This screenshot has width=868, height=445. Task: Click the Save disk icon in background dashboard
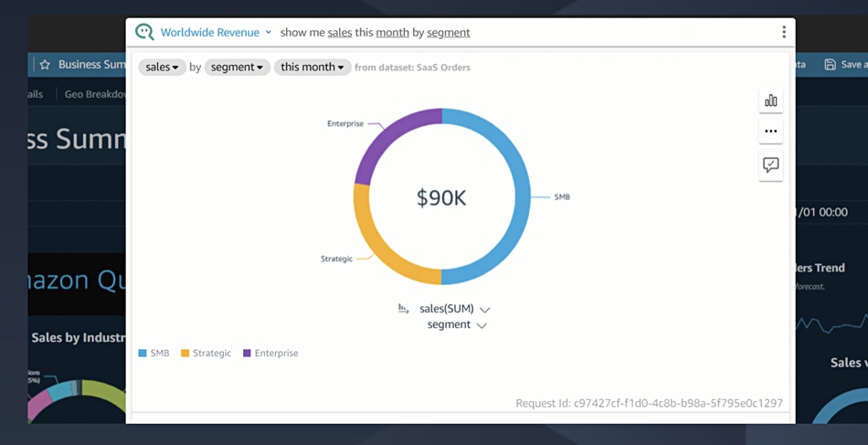[x=830, y=64]
